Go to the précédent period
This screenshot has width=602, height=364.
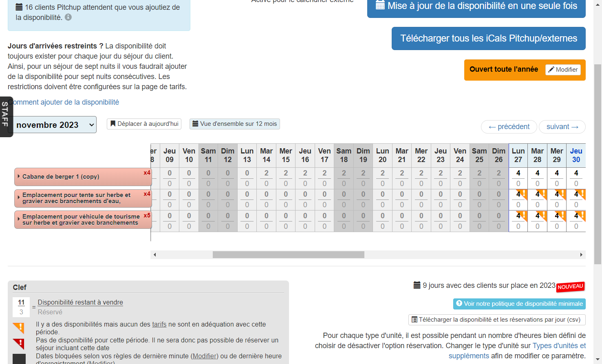point(509,127)
